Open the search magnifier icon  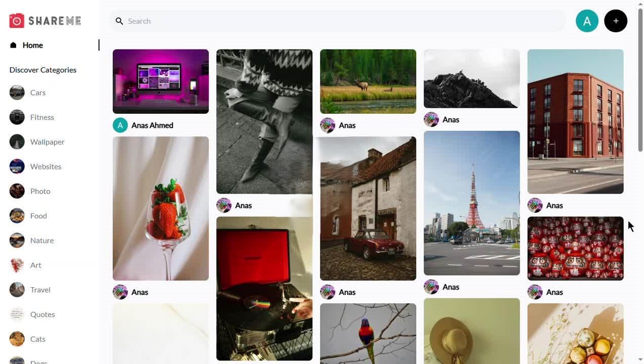click(120, 21)
